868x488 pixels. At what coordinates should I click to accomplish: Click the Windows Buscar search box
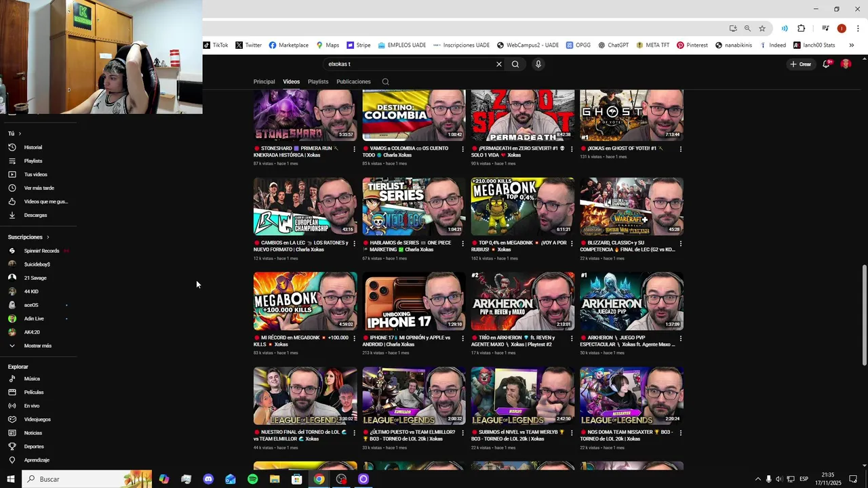[x=88, y=479]
